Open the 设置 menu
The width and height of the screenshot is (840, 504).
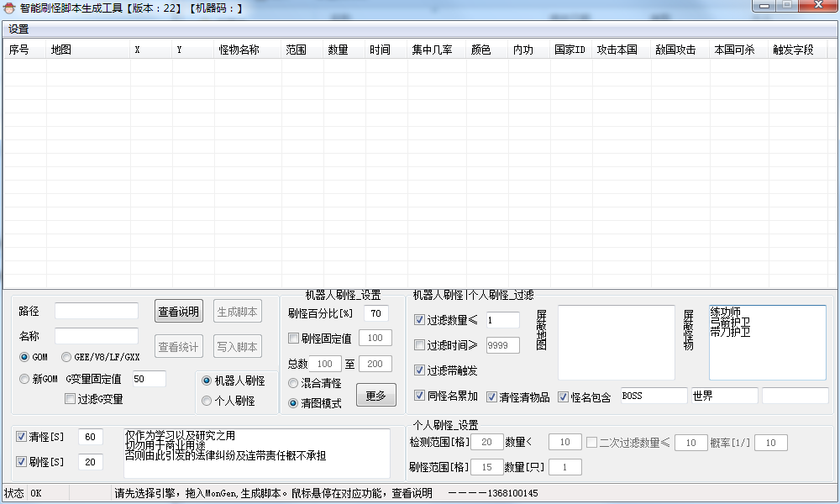click(x=18, y=29)
